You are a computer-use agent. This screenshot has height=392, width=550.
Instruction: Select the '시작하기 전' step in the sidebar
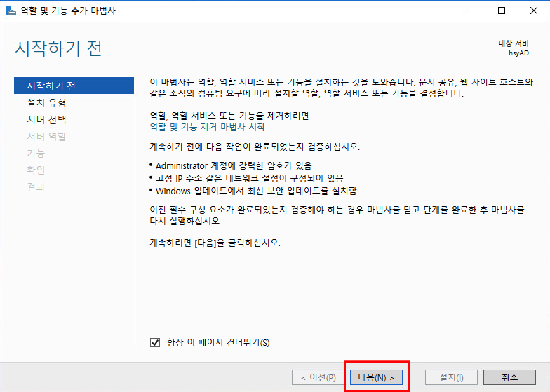click(x=74, y=86)
